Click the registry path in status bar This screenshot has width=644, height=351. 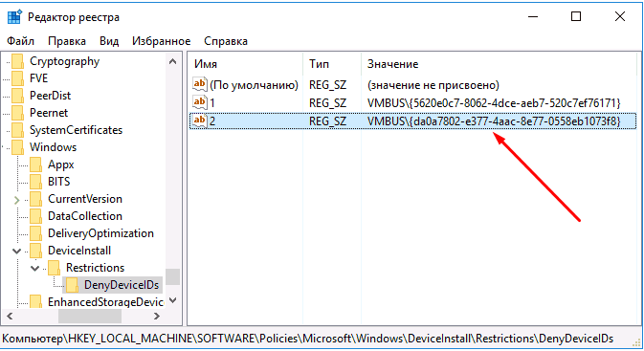pyautogui.click(x=307, y=339)
